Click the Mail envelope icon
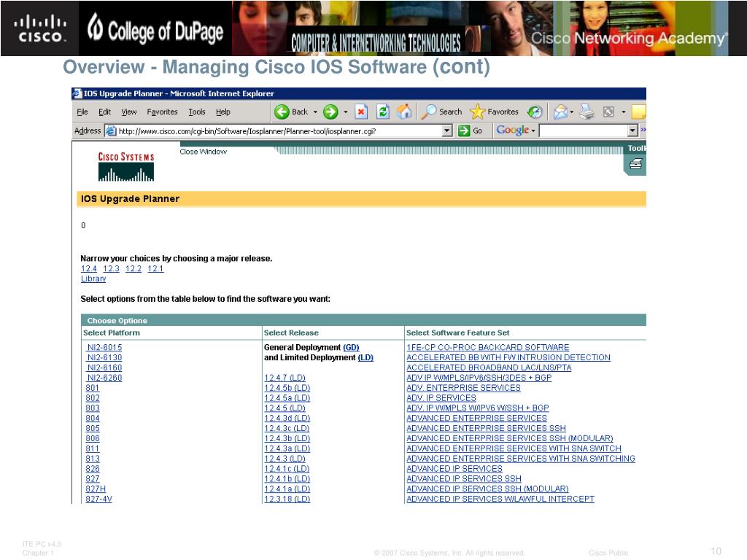 tap(560, 112)
